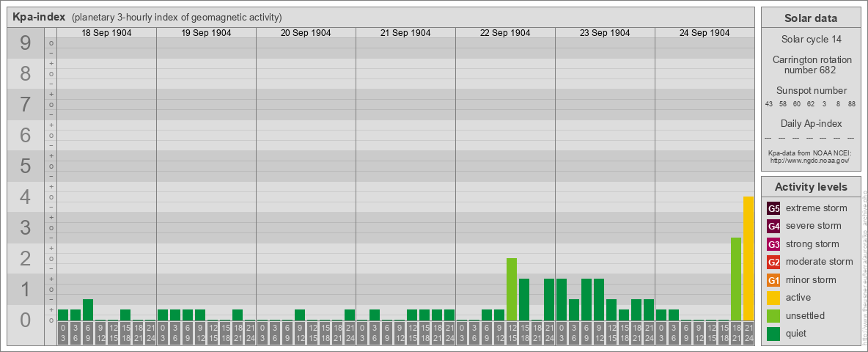The width and height of the screenshot is (868, 352).
Task: Click the 12-15 time slot under 22 Sep
Action: [512, 331]
